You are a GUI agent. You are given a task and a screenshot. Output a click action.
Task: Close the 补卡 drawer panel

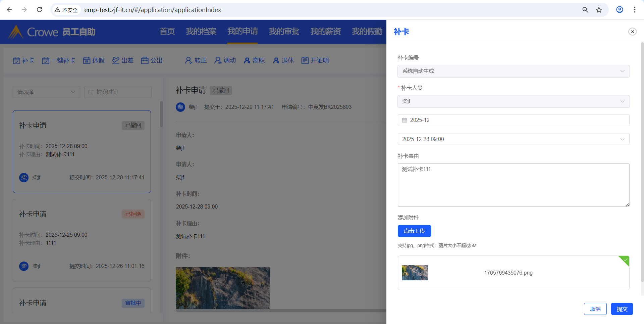click(632, 32)
